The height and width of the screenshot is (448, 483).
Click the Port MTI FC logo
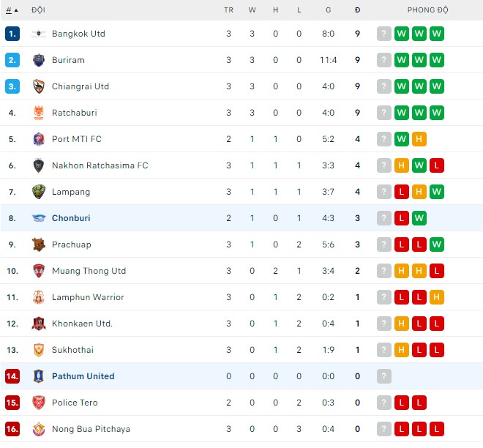point(39,139)
